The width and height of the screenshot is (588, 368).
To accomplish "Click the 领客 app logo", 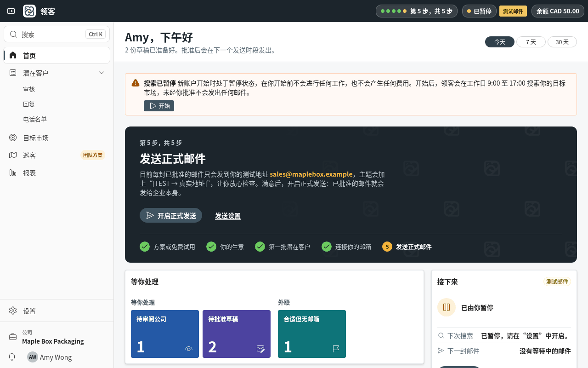I will click(x=29, y=11).
